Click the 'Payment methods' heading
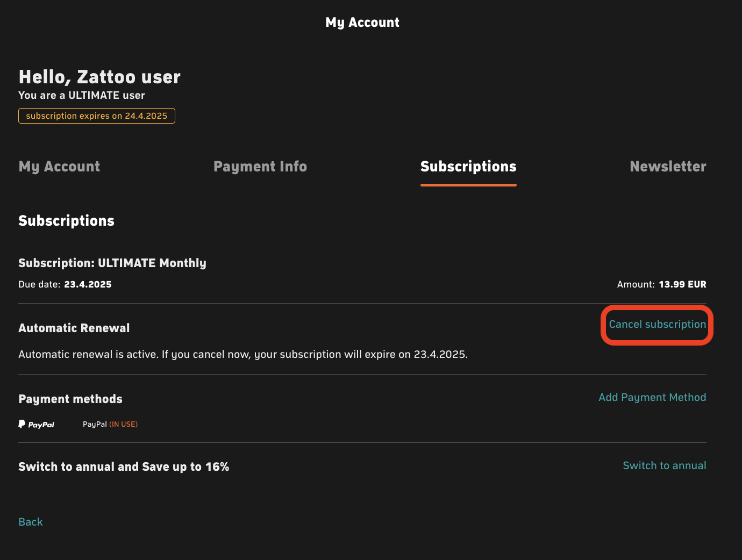Viewport: 742px width, 560px height. [x=70, y=399]
